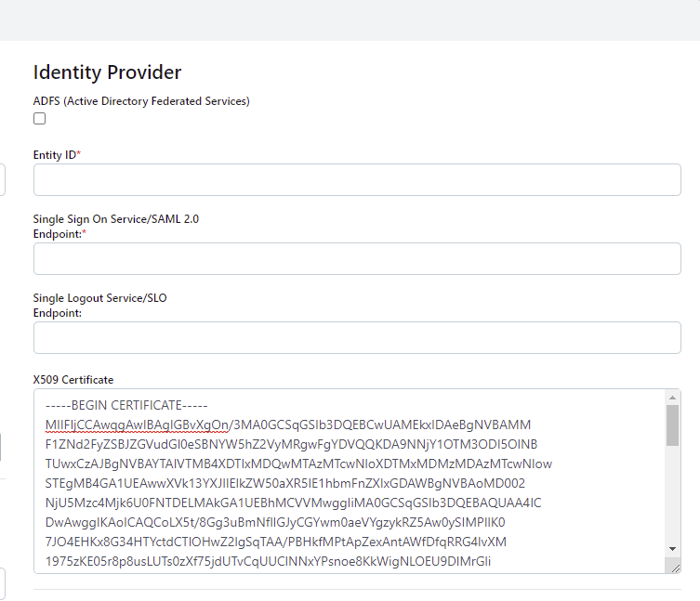The image size is (700, 601).
Task: Focus the Single Logout Service endpoint field
Action: tap(357, 338)
